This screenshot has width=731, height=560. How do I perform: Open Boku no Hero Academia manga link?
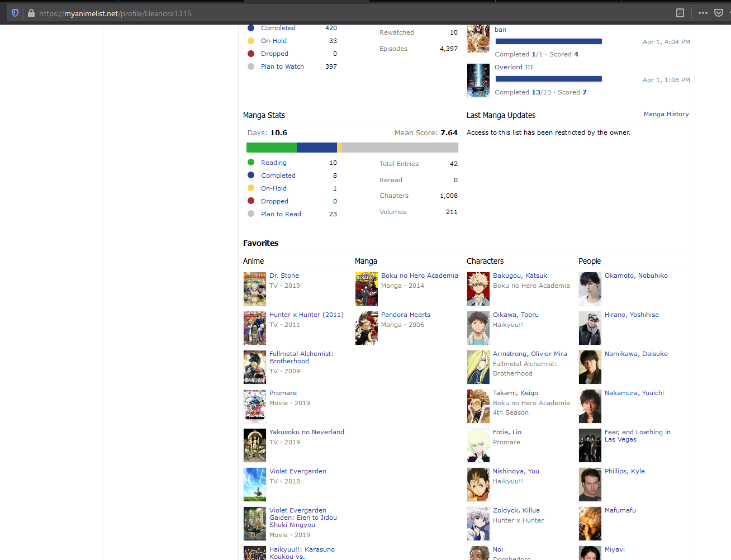click(420, 276)
